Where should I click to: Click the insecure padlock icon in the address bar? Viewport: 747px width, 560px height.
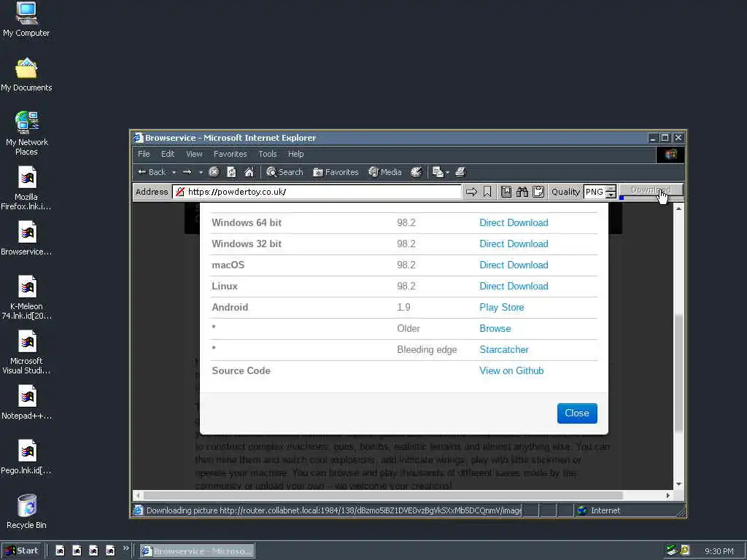[180, 192]
